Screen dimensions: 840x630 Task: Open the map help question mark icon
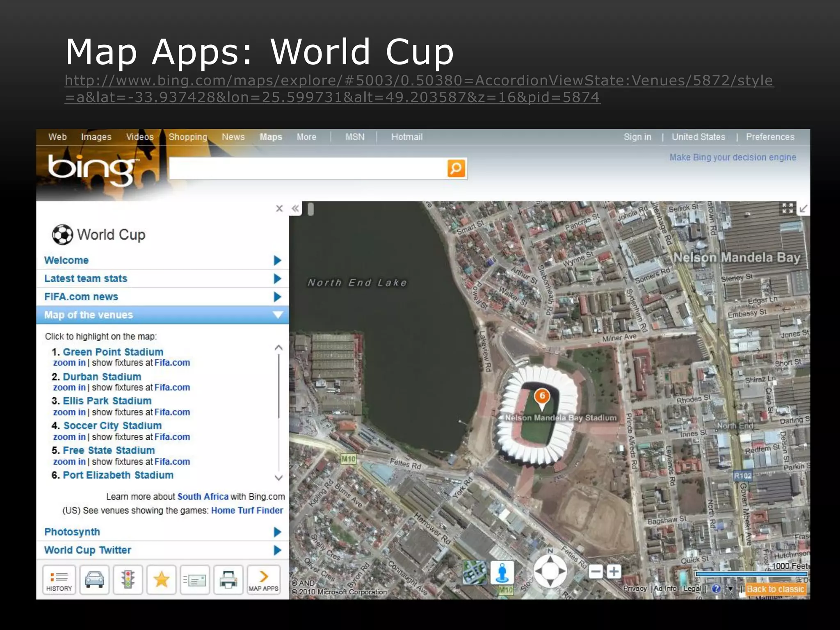716,589
